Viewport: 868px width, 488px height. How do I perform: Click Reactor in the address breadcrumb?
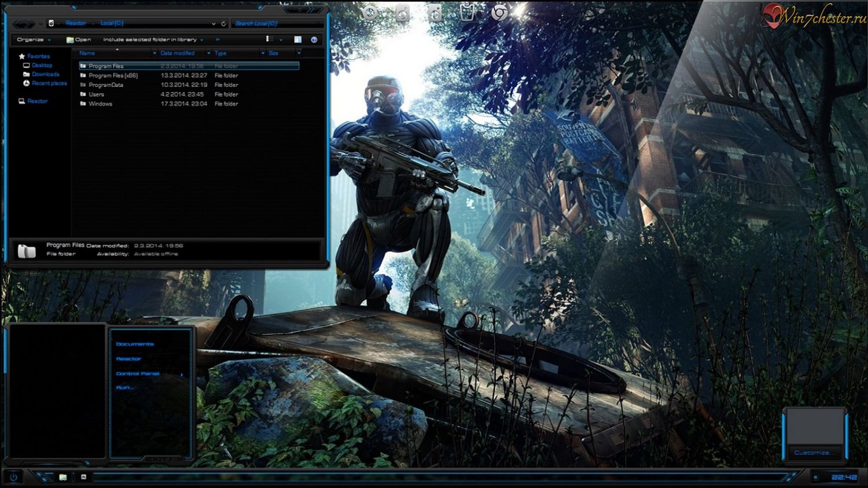coord(76,23)
